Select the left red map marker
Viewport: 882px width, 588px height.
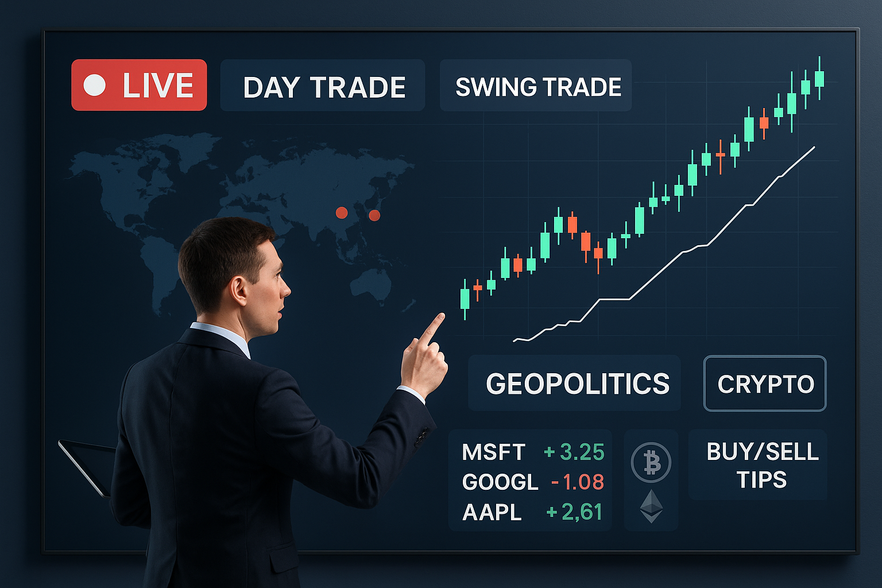coord(342,213)
